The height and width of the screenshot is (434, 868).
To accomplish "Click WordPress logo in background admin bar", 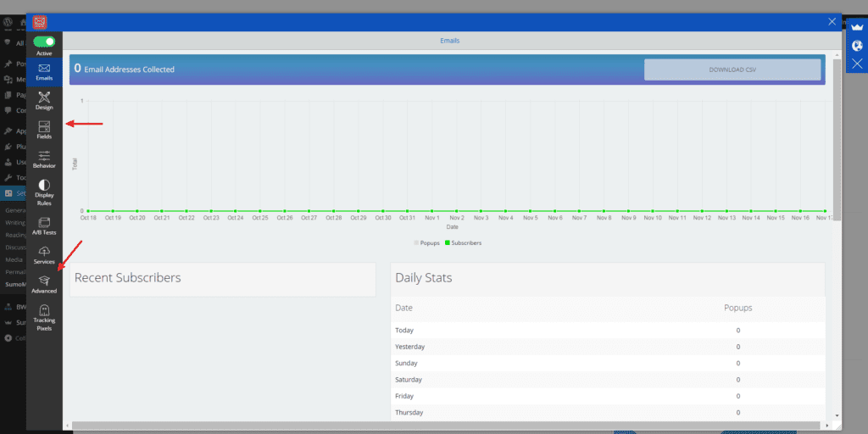I will (x=8, y=22).
